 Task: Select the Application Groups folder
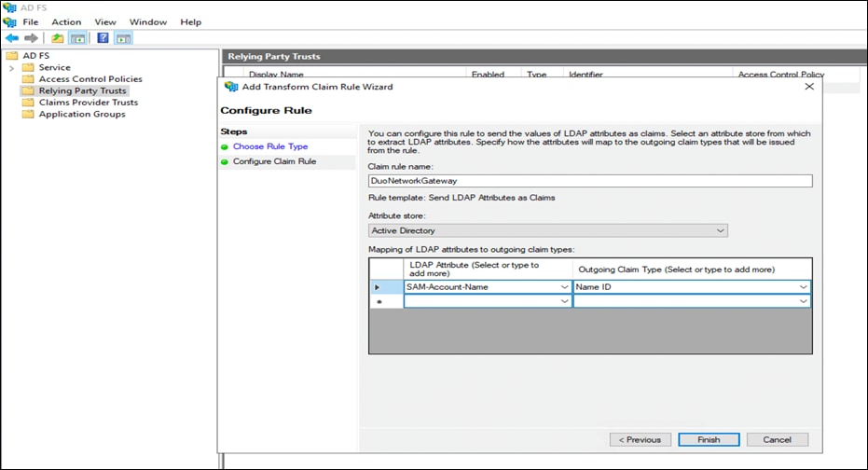pos(81,114)
